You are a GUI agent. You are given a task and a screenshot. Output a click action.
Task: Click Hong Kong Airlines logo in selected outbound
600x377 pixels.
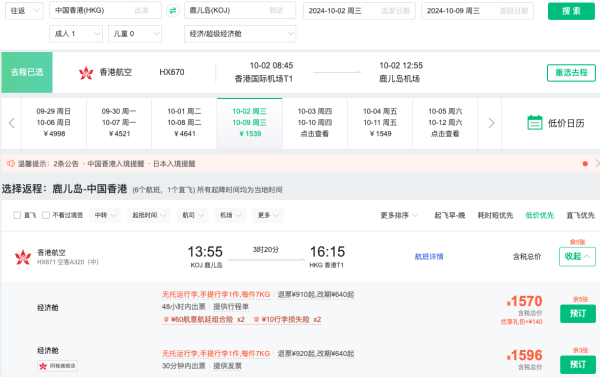pos(86,72)
